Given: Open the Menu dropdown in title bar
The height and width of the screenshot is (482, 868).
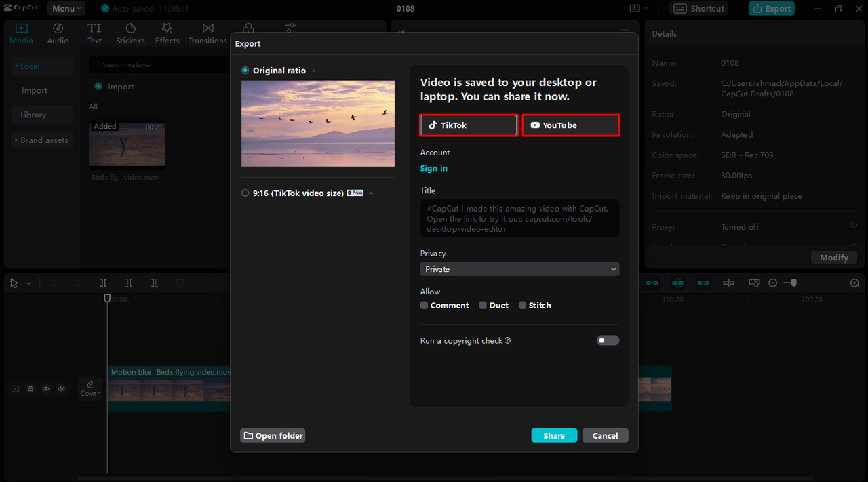Looking at the screenshot, I should [66, 8].
